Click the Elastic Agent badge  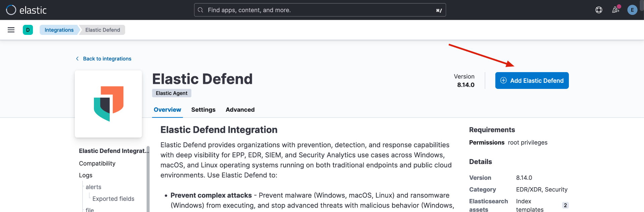point(172,93)
